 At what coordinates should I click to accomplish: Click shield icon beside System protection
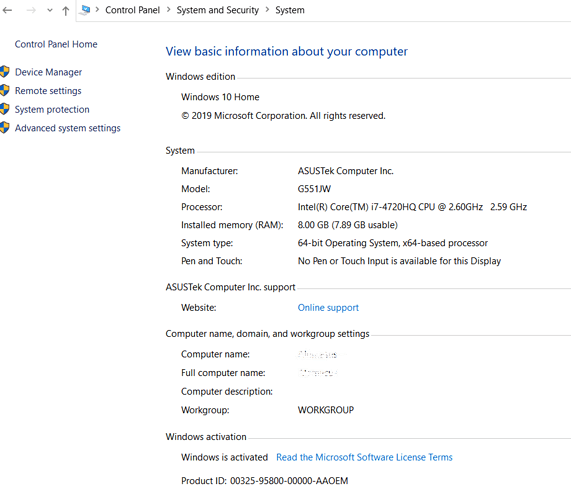click(x=4, y=109)
